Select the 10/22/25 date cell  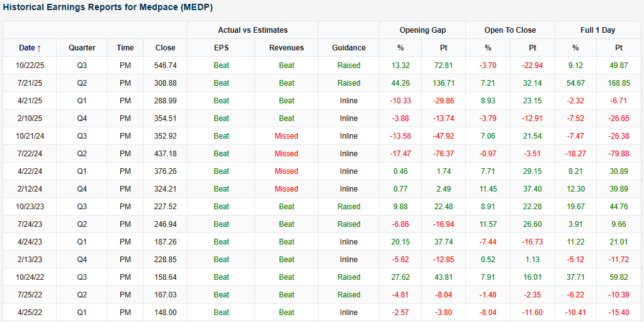click(x=30, y=65)
